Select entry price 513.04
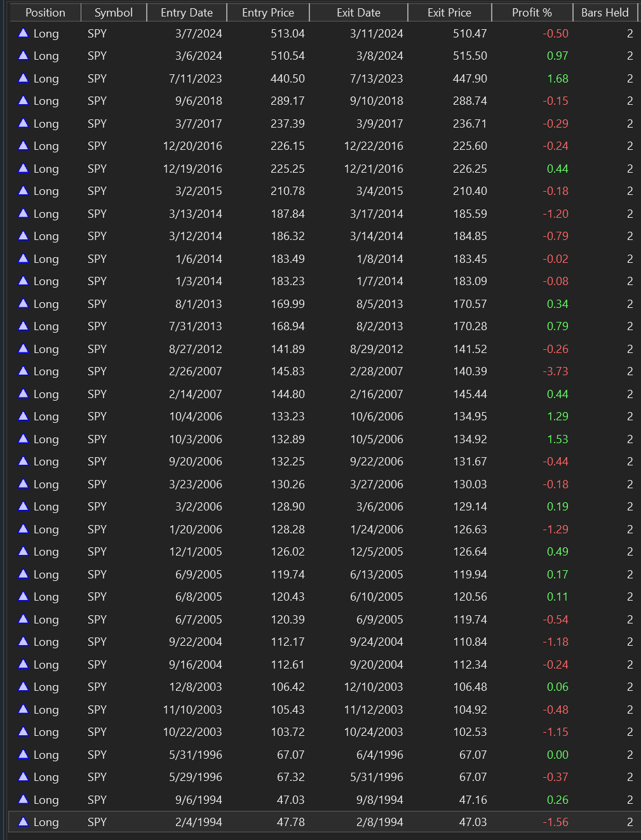Image resolution: width=641 pixels, height=840 pixels. 288,34
